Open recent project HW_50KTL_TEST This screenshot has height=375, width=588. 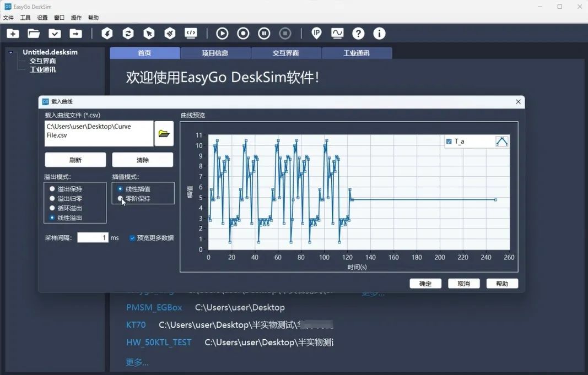159,343
